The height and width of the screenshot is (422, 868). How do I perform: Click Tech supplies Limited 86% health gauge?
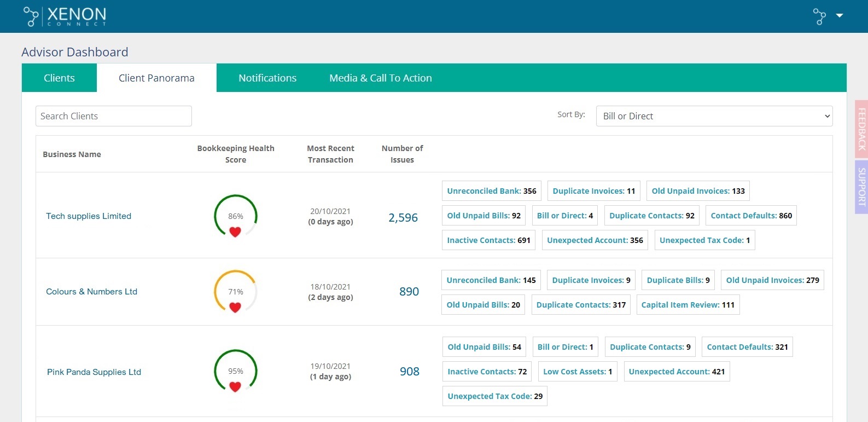tap(235, 216)
